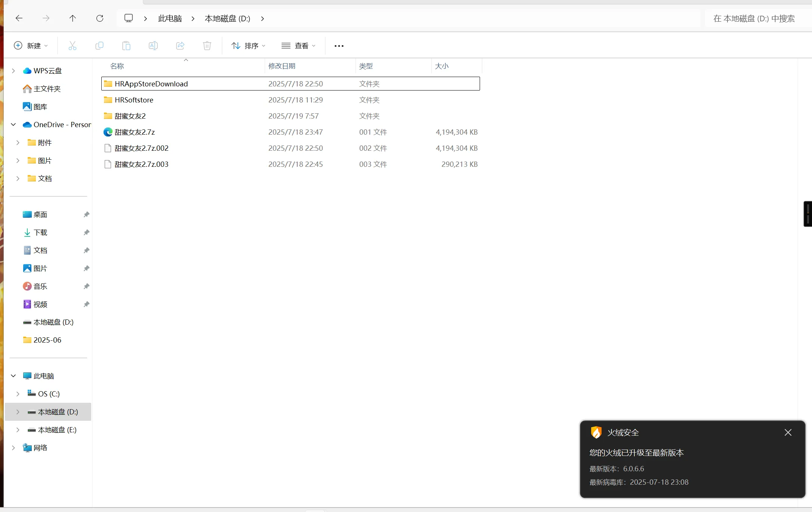
Task: Click the Rename icon in toolbar
Action: 153,46
